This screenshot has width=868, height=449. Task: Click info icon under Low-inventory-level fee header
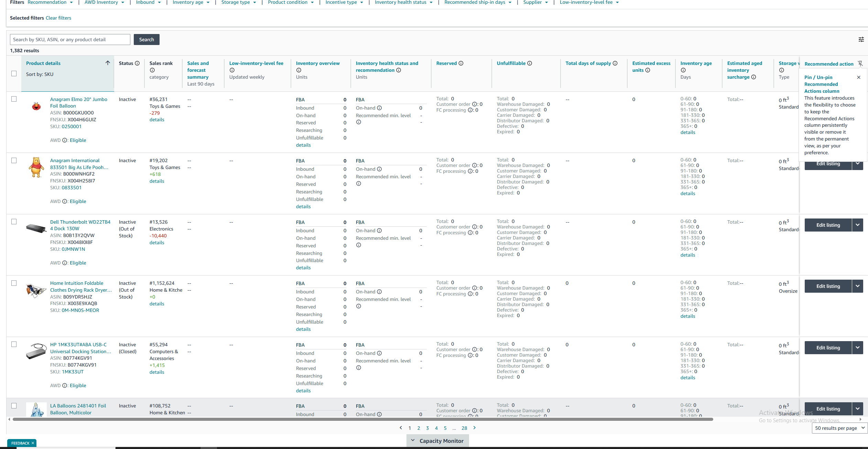232,70
